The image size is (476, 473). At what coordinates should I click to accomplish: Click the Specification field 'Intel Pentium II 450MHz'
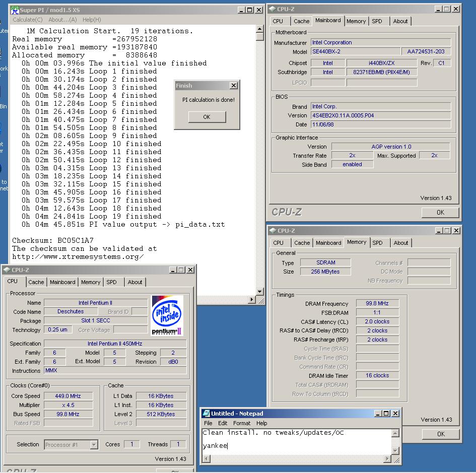click(115, 344)
